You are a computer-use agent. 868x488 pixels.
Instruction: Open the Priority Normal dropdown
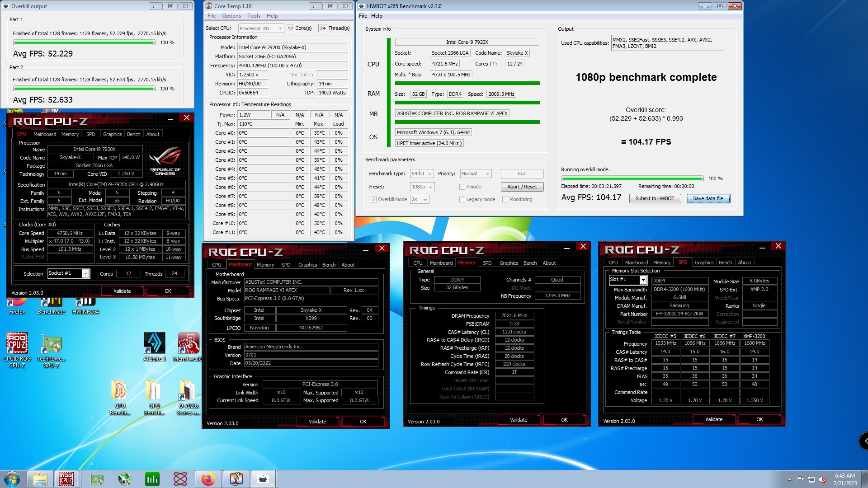pyautogui.click(x=476, y=174)
